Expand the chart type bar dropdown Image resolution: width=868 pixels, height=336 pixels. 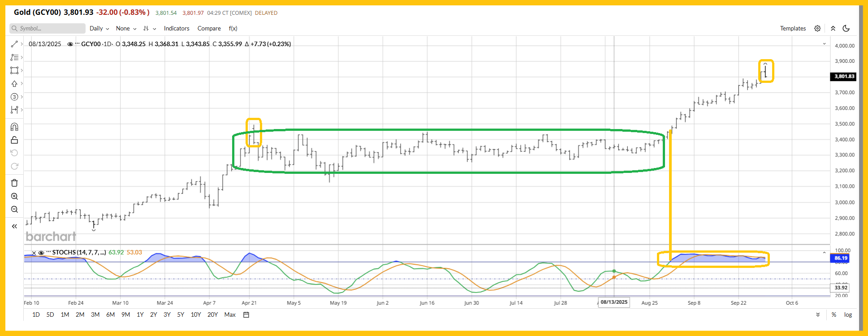tap(150, 28)
